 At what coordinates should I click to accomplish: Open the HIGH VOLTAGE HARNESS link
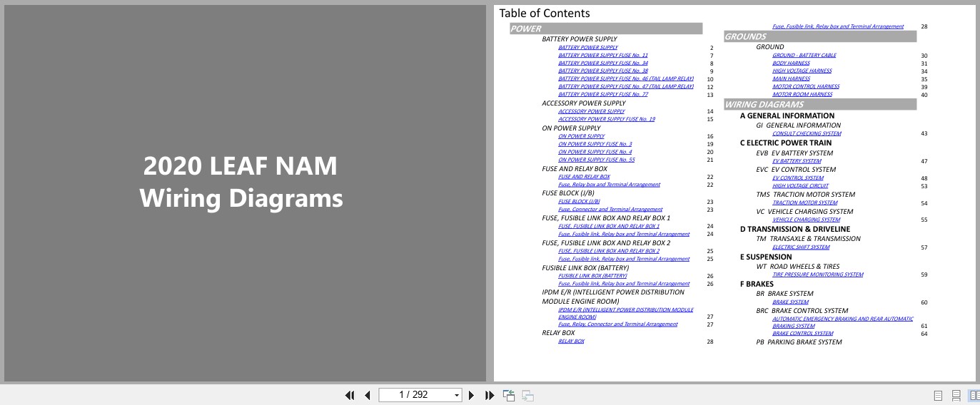802,71
